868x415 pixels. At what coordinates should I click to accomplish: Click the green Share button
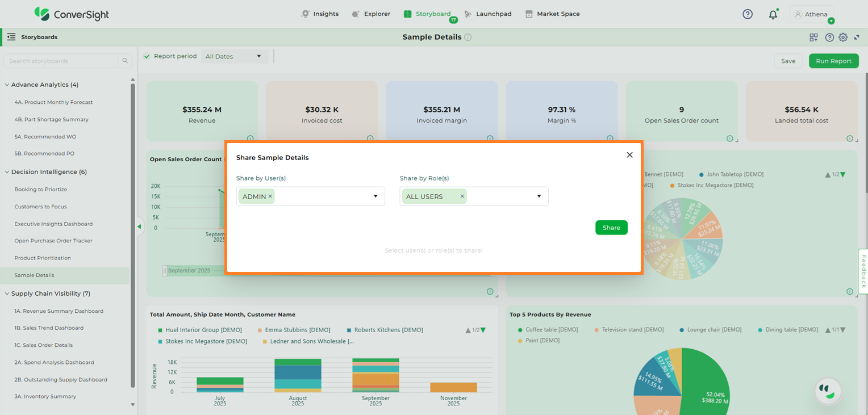611,228
